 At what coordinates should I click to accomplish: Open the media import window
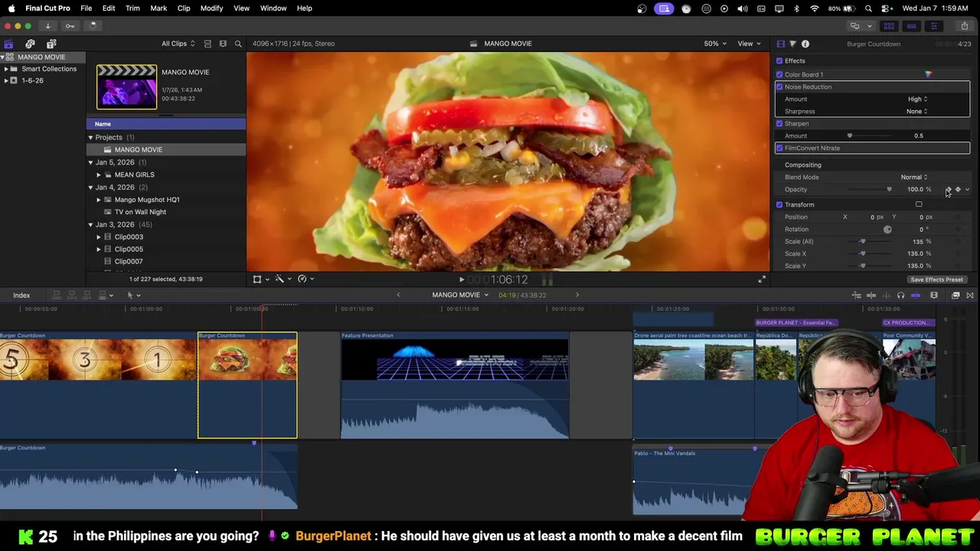tap(47, 26)
